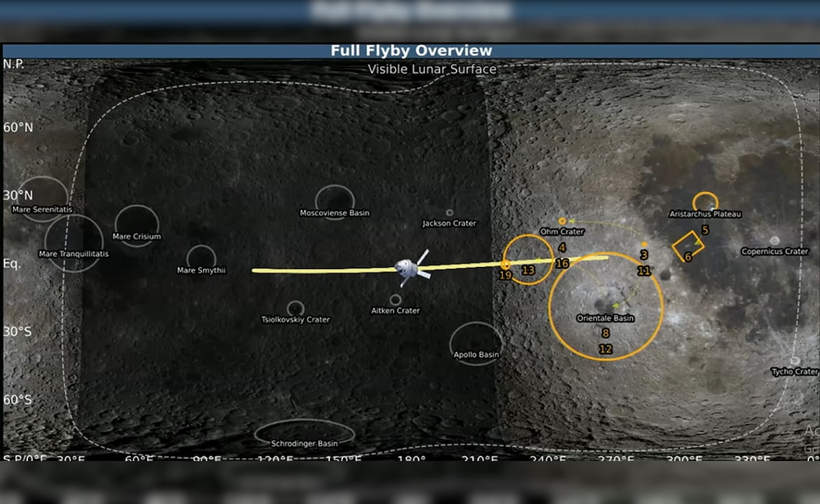Click the Full Flyby Overview title bar
820x504 pixels.
click(x=411, y=51)
